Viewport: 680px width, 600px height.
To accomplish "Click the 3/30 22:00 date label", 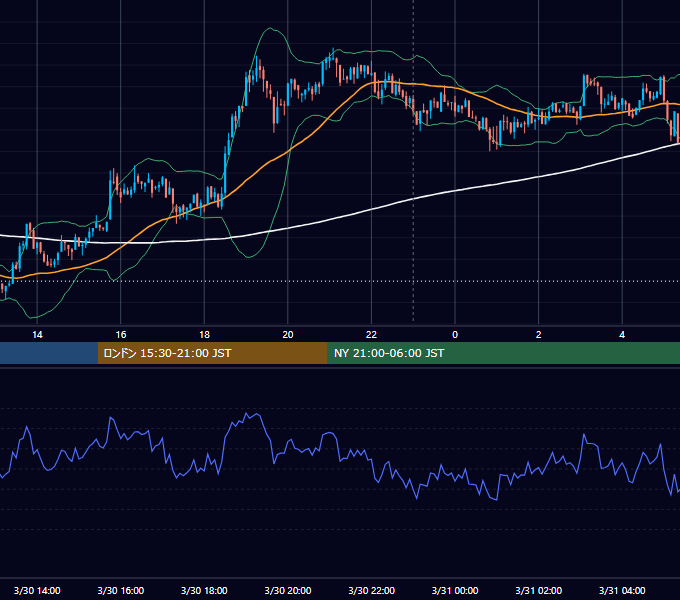I will point(371,590).
